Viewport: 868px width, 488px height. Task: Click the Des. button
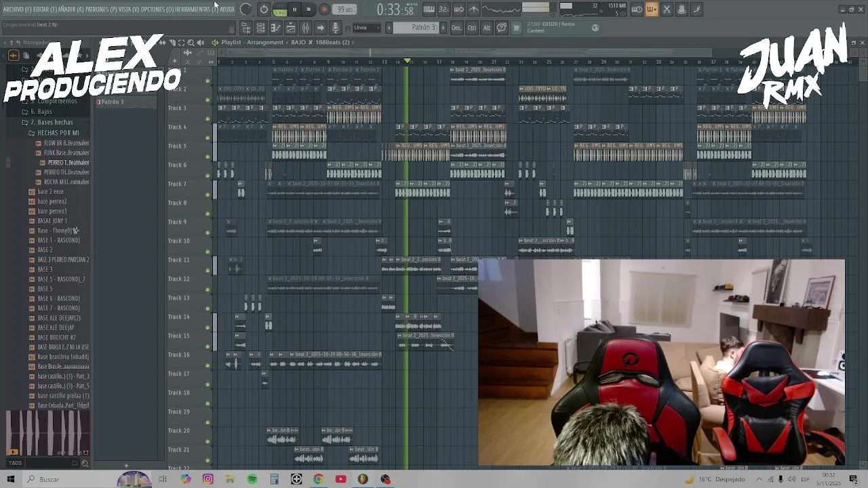point(456,28)
